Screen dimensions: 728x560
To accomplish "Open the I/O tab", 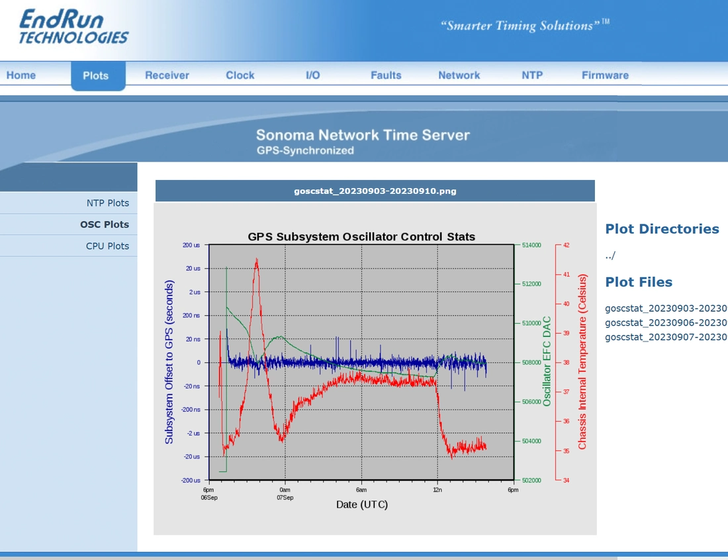I will (x=313, y=75).
